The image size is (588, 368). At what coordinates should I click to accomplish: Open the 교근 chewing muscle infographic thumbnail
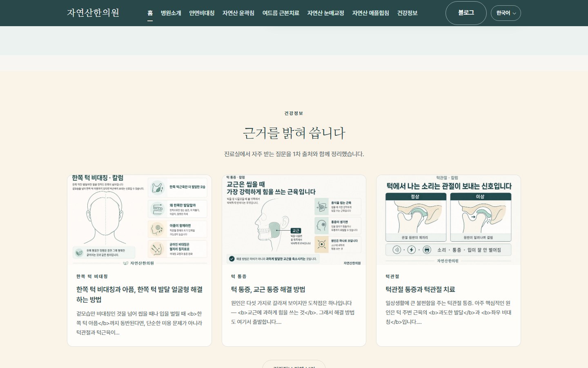coord(294,220)
